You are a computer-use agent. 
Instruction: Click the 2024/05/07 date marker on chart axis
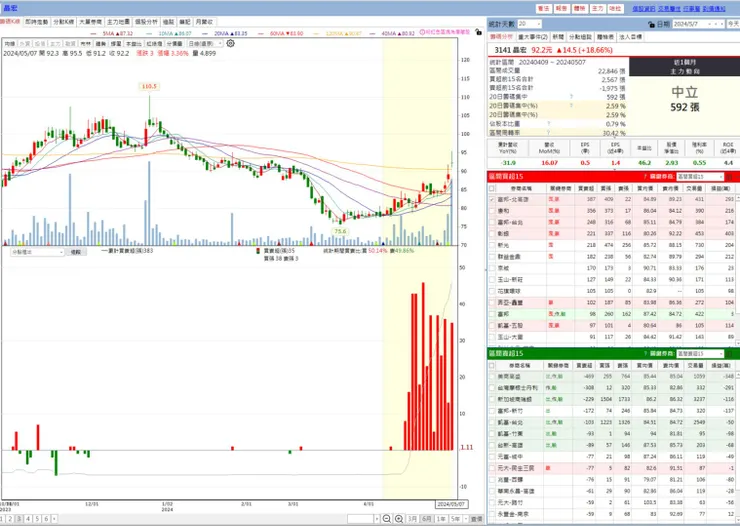[x=451, y=504]
